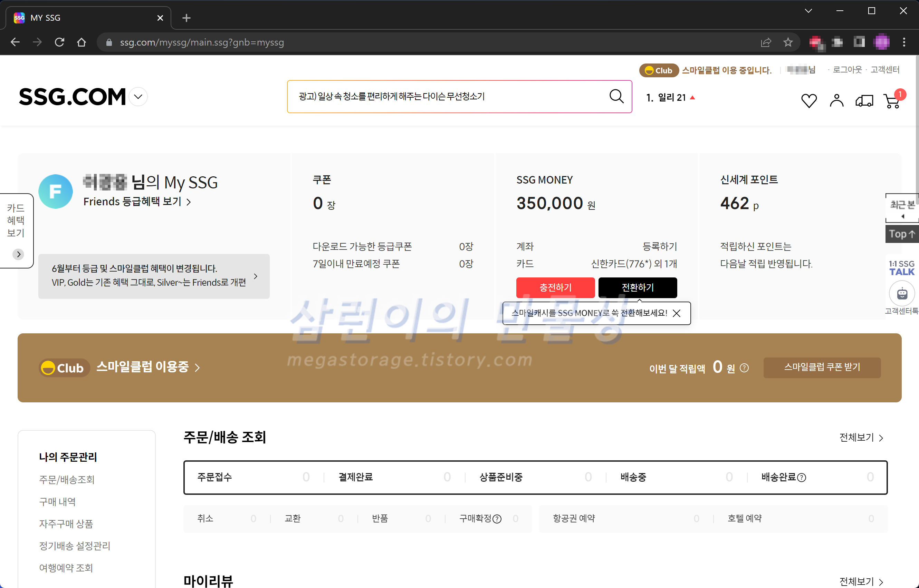The width and height of the screenshot is (919, 588).
Task: Expand the SSG.COM site dropdown
Action: (x=138, y=97)
